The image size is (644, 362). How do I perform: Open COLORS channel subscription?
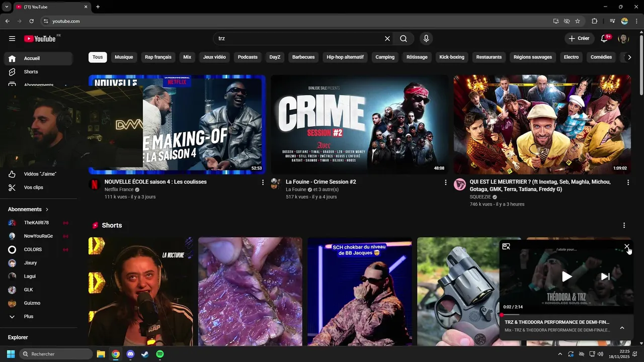coord(38,249)
